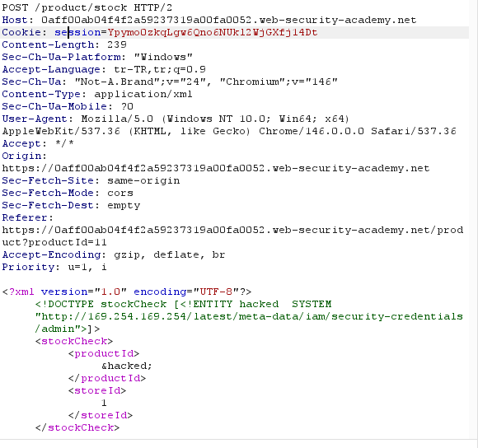Click the Accept: */* header
The width and height of the screenshot is (478, 448).
(38, 143)
